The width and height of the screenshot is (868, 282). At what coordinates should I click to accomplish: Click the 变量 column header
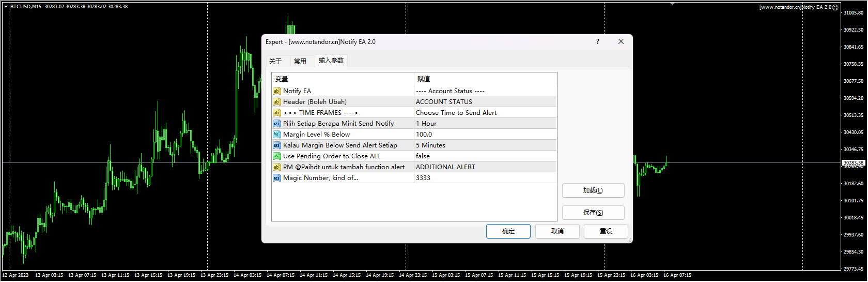pos(343,79)
